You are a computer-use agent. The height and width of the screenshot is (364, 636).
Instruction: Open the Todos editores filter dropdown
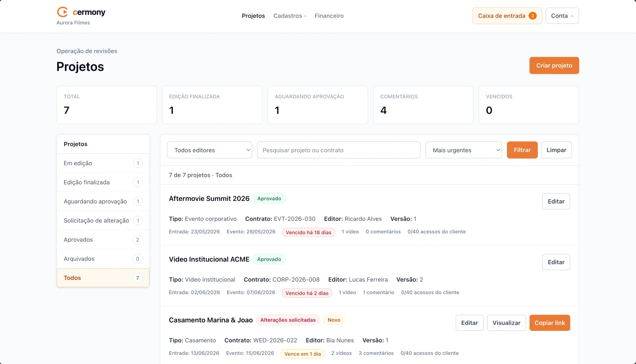pyautogui.click(x=210, y=150)
